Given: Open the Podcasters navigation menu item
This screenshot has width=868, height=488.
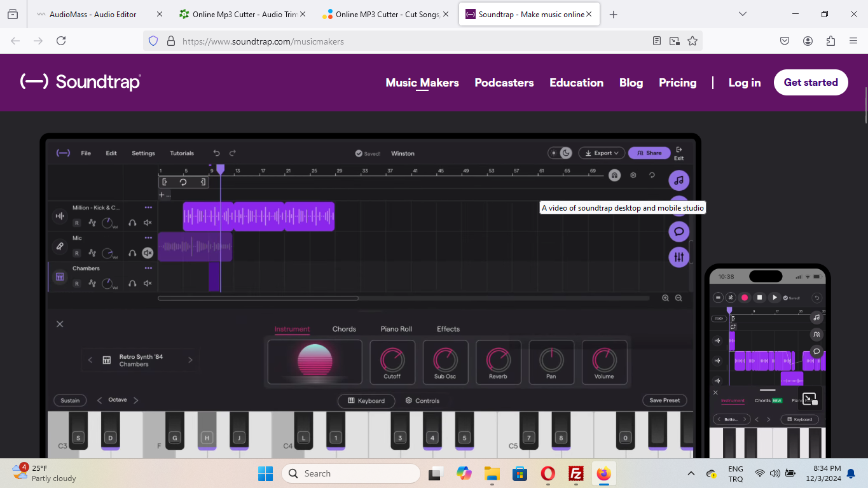Looking at the screenshot, I should coord(504,83).
